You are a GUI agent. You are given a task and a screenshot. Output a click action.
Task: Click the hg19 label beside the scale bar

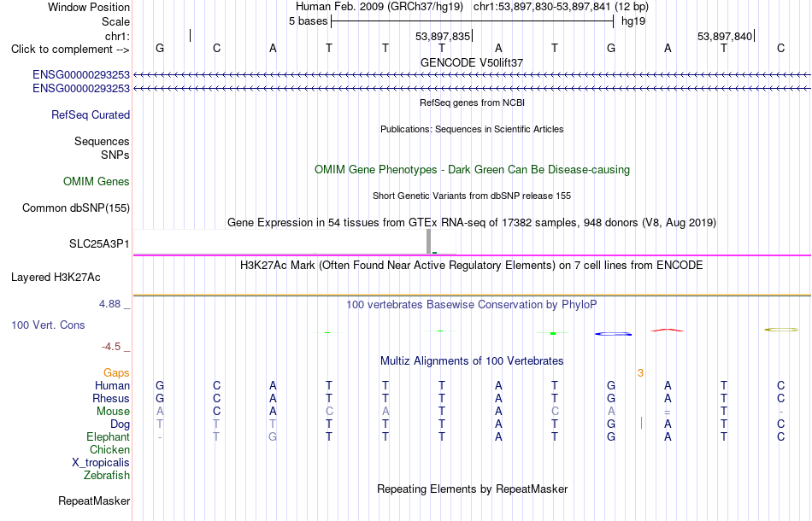pos(633,21)
